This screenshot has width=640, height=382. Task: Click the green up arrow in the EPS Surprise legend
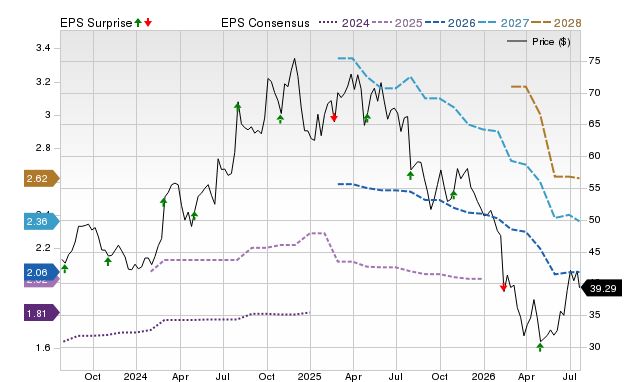(x=138, y=22)
